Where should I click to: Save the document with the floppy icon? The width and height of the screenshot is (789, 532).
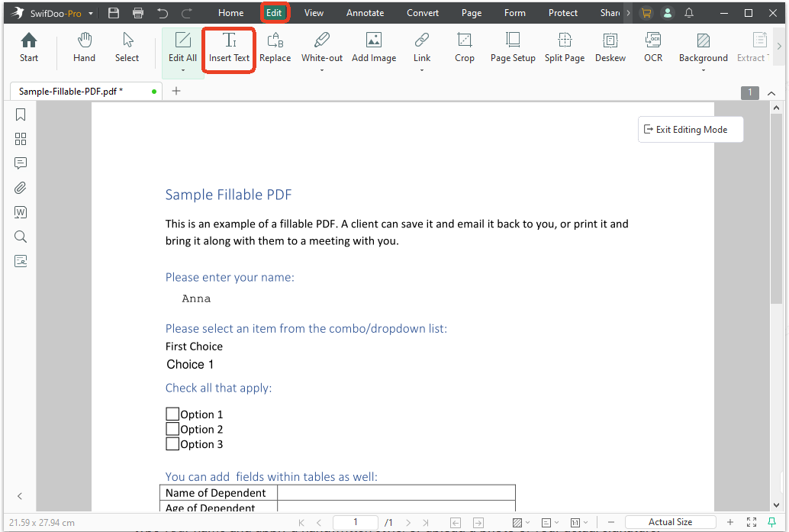point(114,13)
